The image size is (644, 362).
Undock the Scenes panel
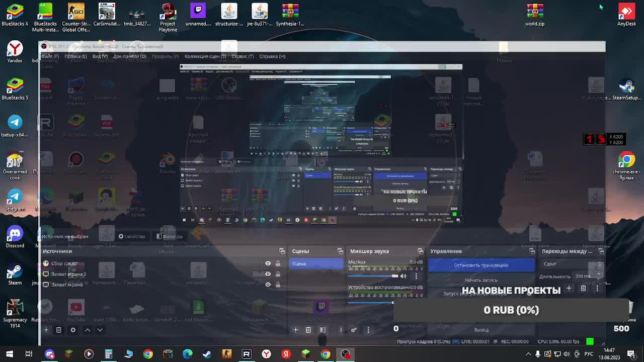pyautogui.click(x=341, y=251)
